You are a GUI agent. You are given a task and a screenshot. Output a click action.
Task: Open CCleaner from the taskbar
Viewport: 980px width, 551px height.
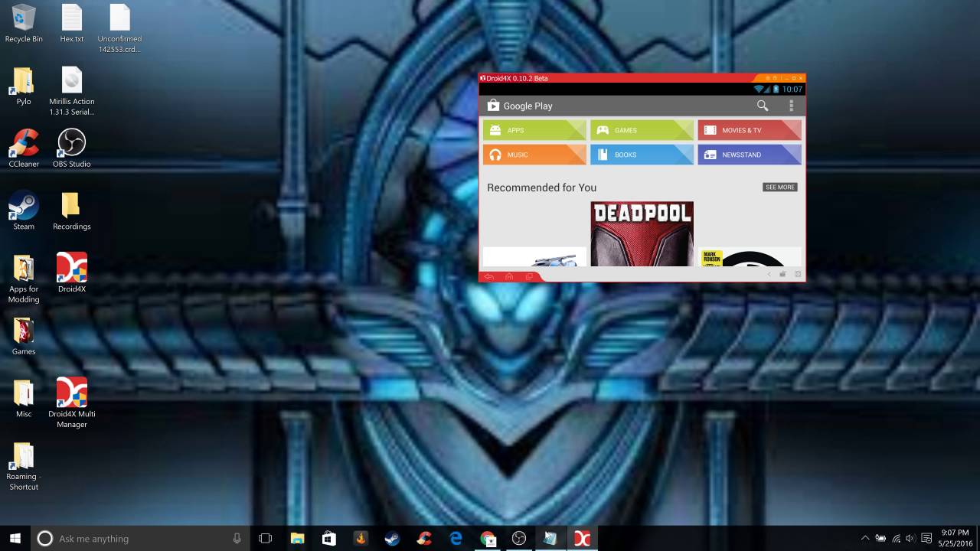click(x=424, y=538)
